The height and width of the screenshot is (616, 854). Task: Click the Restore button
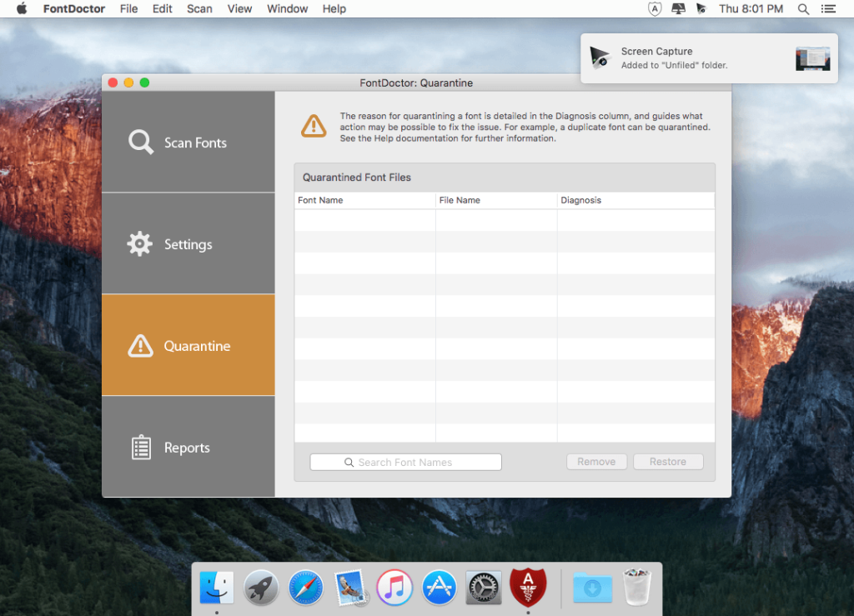pyautogui.click(x=668, y=461)
